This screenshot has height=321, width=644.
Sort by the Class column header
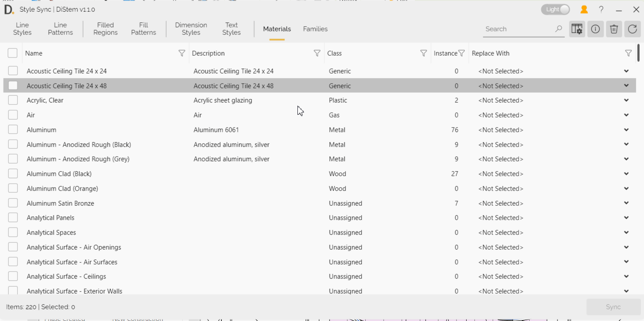pyautogui.click(x=334, y=53)
